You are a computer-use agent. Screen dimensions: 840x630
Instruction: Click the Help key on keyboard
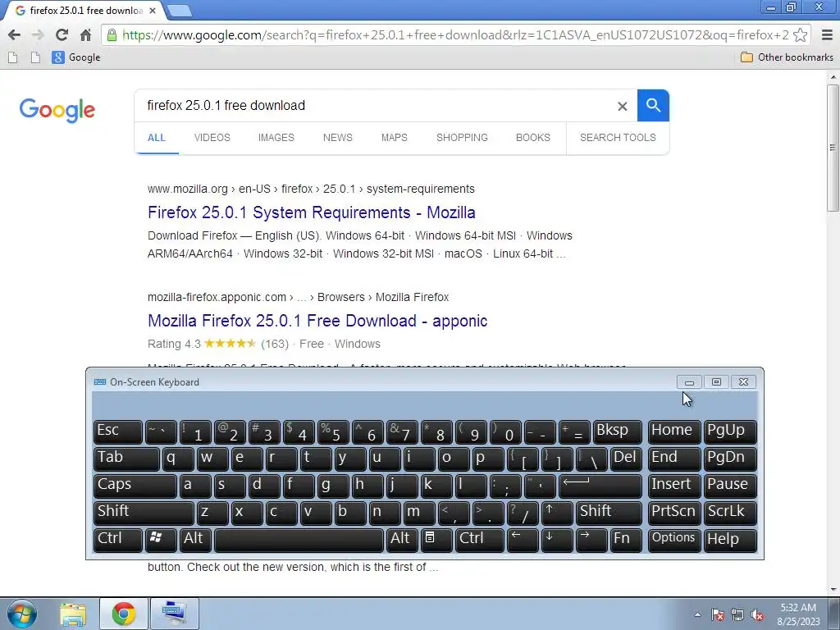[x=729, y=539]
